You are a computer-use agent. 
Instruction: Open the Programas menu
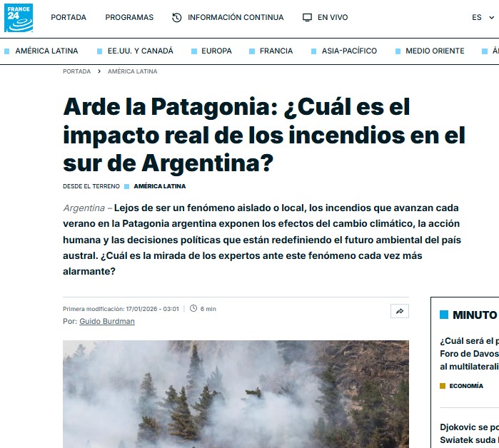(129, 17)
